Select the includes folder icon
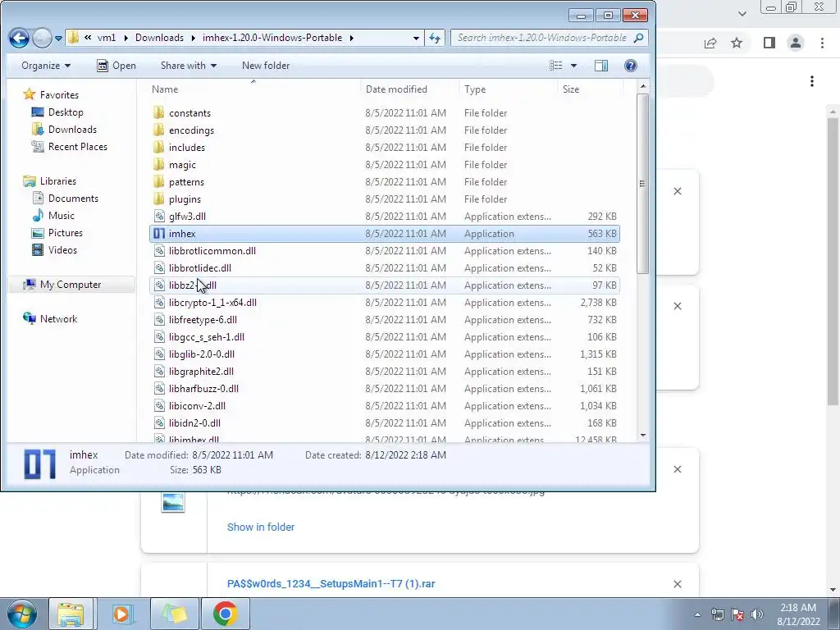 click(x=158, y=147)
